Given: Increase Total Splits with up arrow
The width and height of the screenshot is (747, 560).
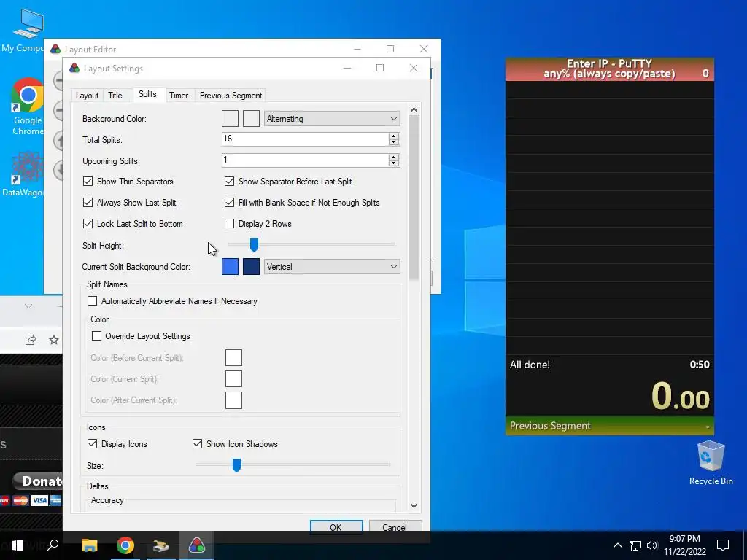Looking at the screenshot, I should 393,136.
